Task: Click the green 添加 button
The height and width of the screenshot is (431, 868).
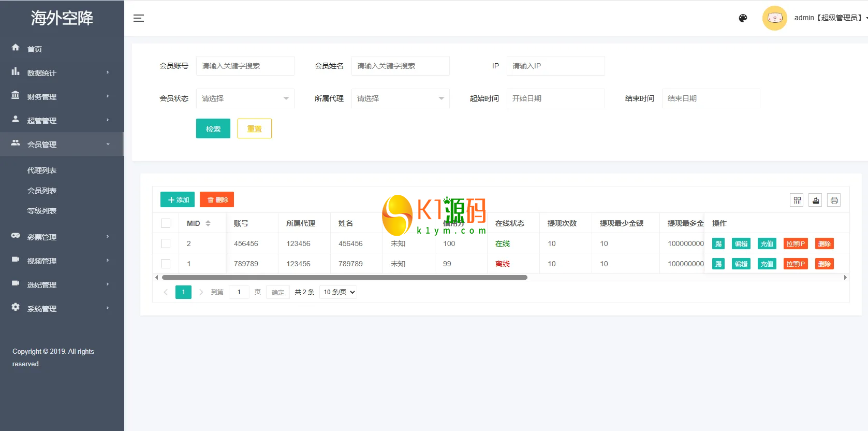Action: [x=178, y=199]
